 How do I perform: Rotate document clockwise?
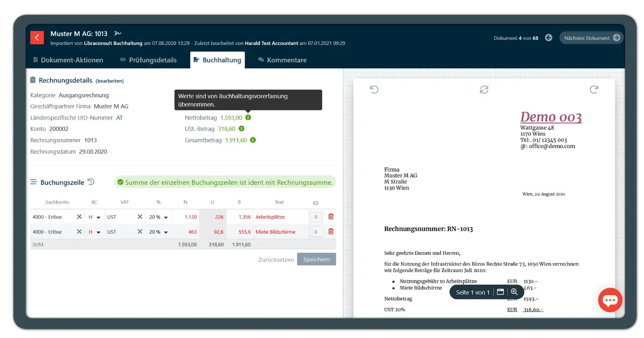tap(594, 89)
